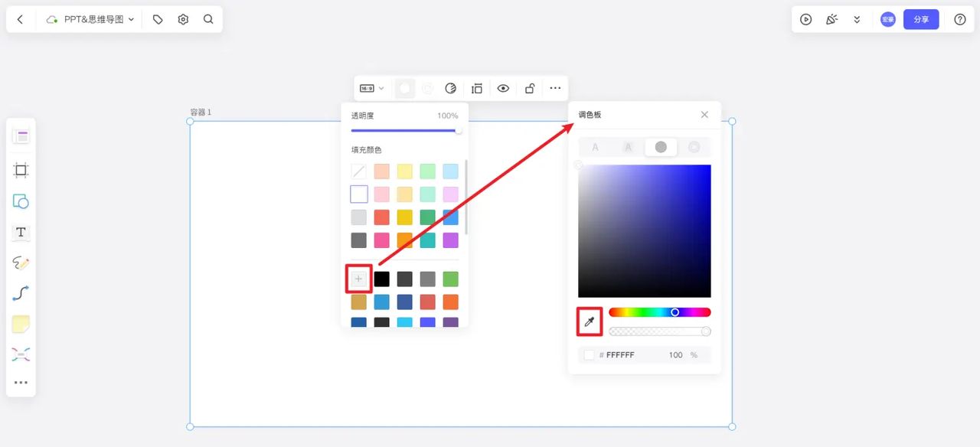Image resolution: width=980 pixels, height=447 pixels.
Task: Click the 分享 share button
Action: pyautogui.click(x=921, y=19)
